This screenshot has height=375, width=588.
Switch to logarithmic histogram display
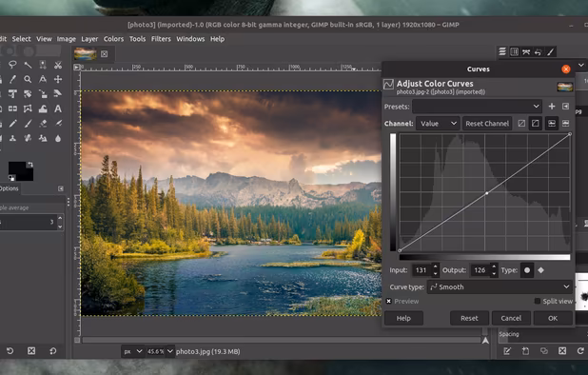[565, 124]
